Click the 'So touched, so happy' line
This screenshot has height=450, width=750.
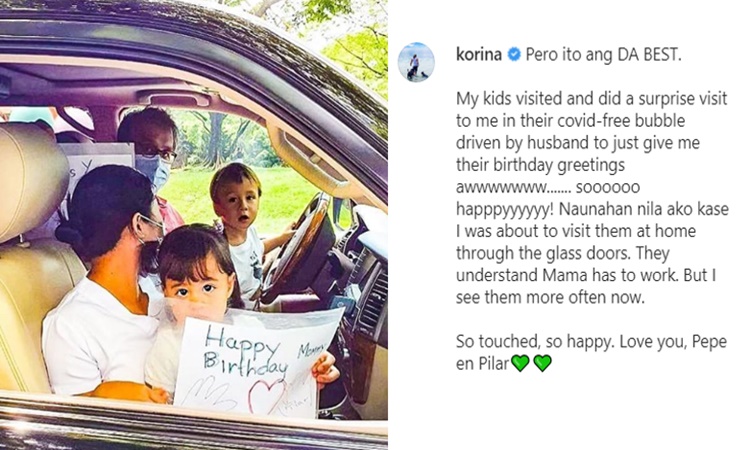(x=591, y=341)
